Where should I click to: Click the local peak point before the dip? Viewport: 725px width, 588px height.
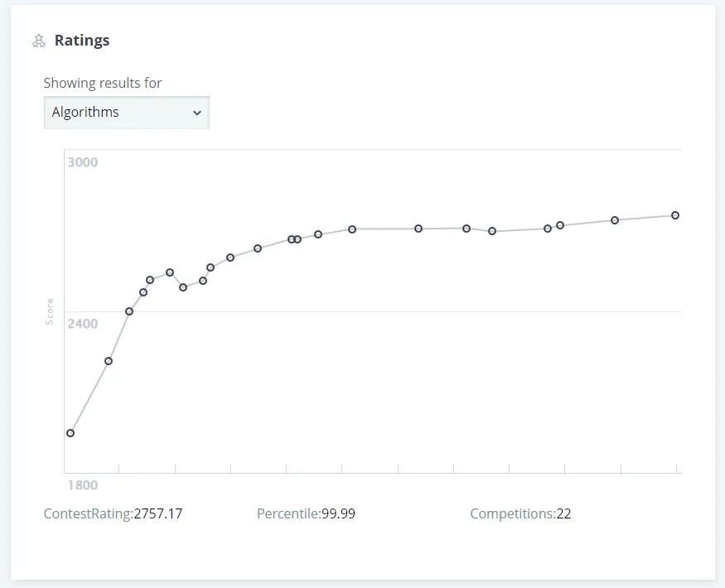(170, 272)
